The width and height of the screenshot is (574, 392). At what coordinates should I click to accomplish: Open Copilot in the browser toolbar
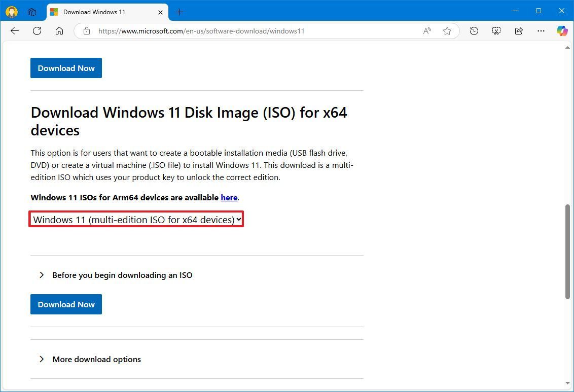[562, 31]
